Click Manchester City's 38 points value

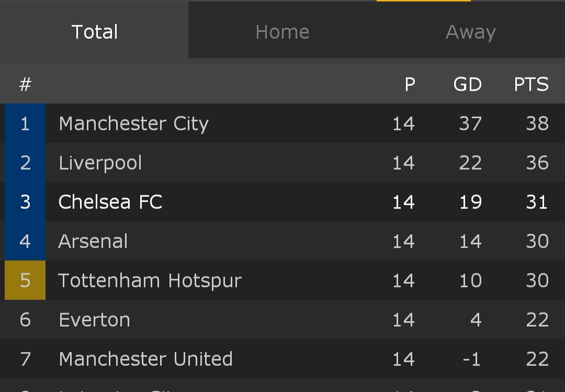point(537,124)
